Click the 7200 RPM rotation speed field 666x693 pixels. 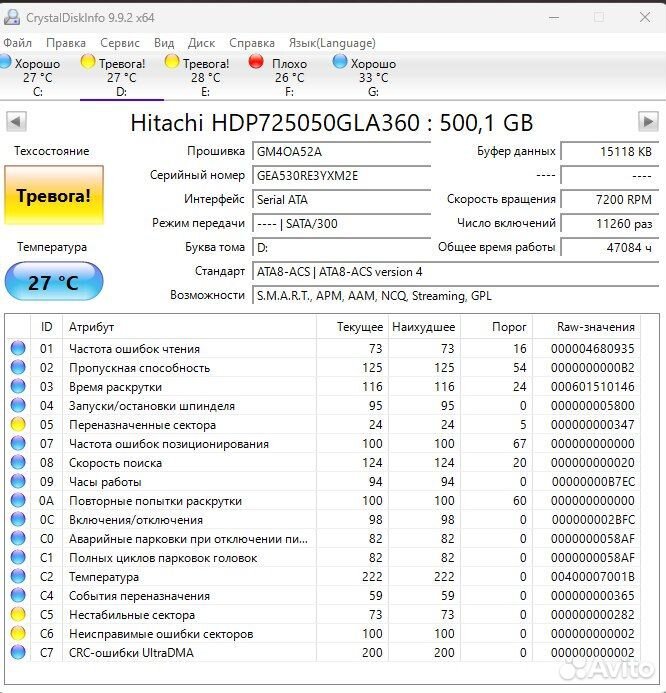tap(609, 199)
